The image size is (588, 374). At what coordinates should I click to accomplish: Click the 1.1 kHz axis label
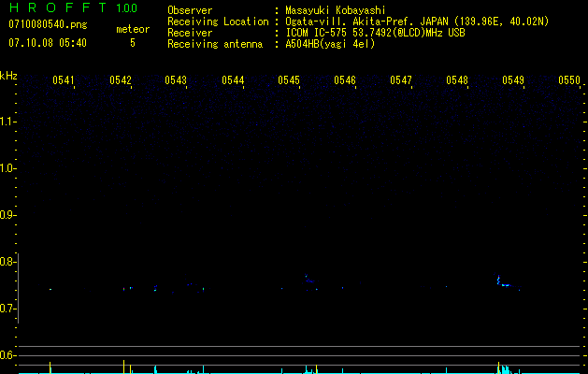click(x=7, y=122)
